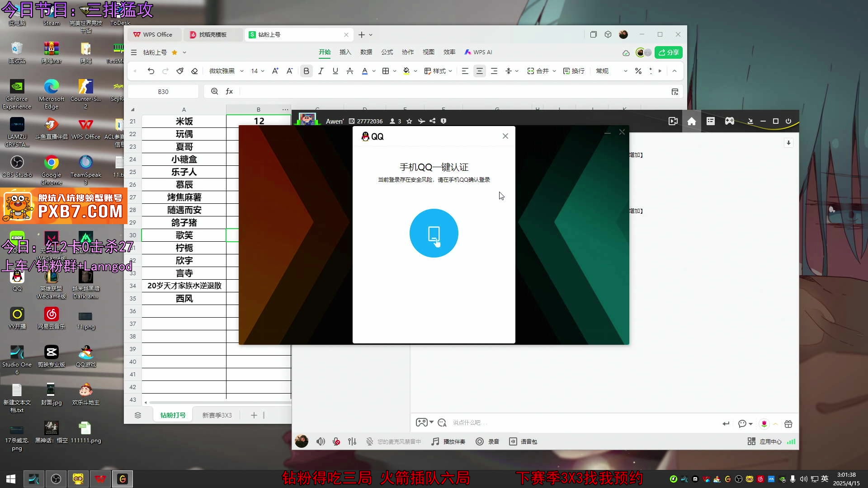
Task: Switch to the 插入 ribbon tab
Action: click(345, 52)
